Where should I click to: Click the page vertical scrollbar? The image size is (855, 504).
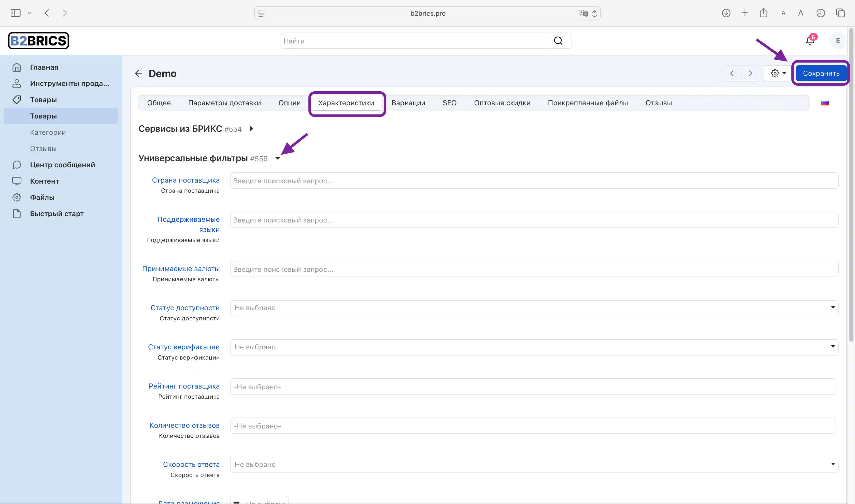click(x=851, y=185)
